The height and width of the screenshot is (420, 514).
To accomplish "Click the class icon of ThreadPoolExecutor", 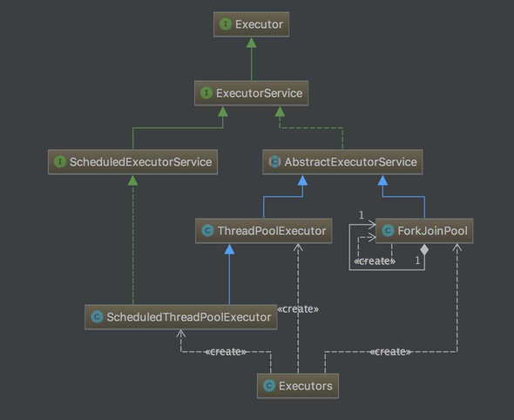I will pyautogui.click(x=207, y=231).
